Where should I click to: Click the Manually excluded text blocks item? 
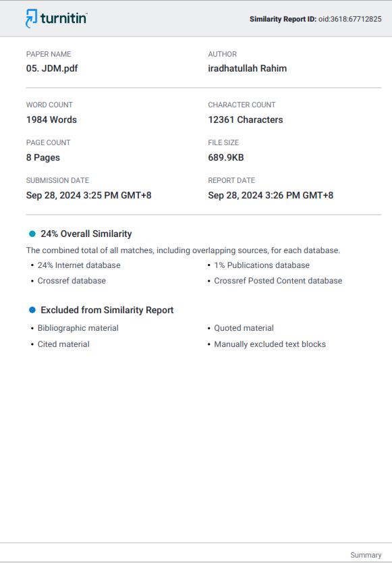270,344
